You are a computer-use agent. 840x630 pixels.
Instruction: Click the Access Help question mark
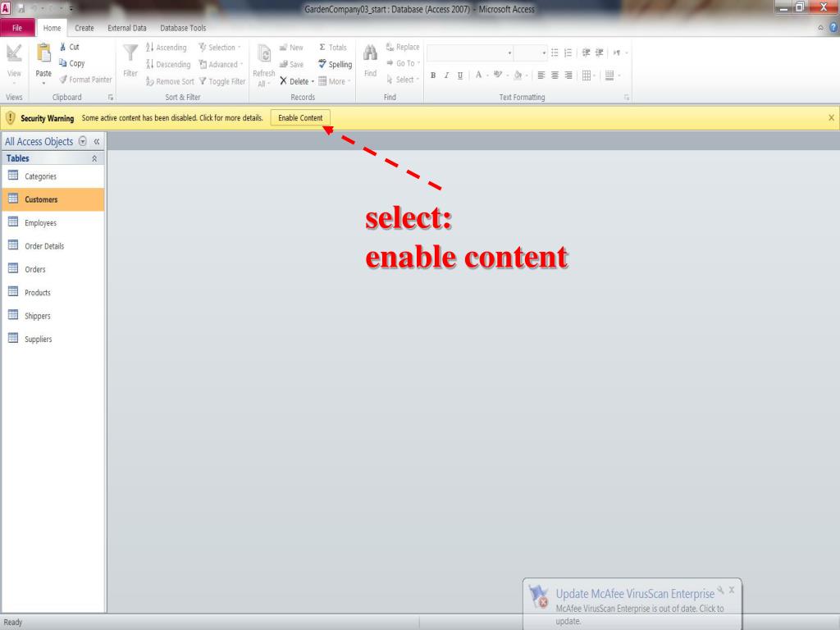pos(833,28)
